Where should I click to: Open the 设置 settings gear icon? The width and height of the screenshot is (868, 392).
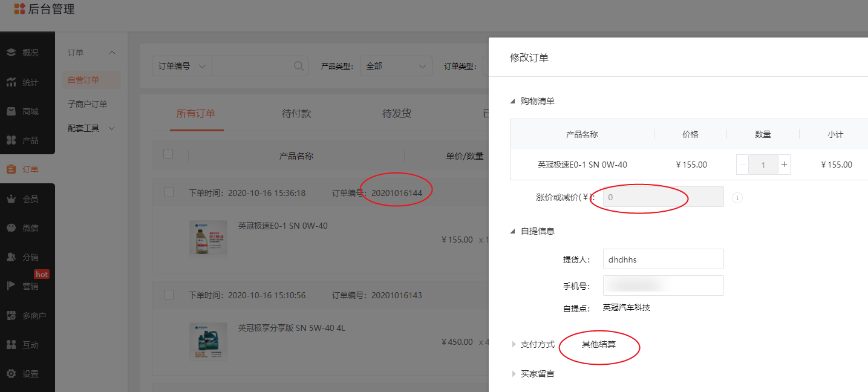click(11, 374)
